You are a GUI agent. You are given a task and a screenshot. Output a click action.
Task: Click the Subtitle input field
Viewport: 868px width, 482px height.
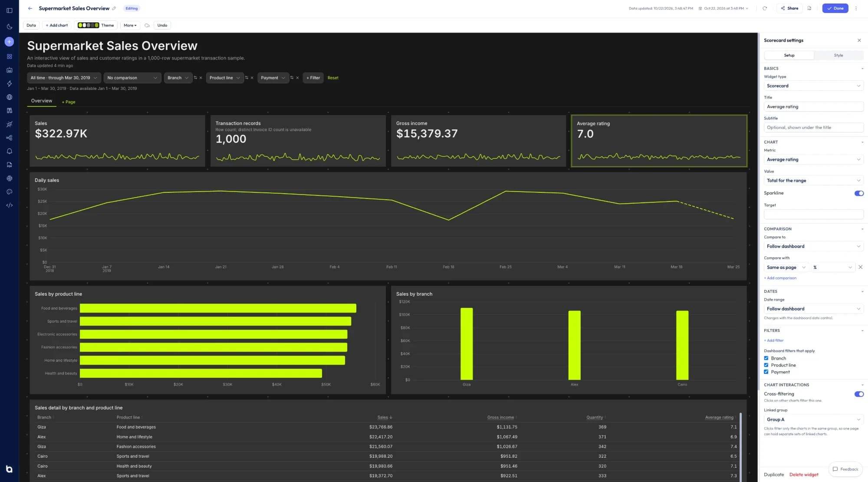(x=813, y=128)
